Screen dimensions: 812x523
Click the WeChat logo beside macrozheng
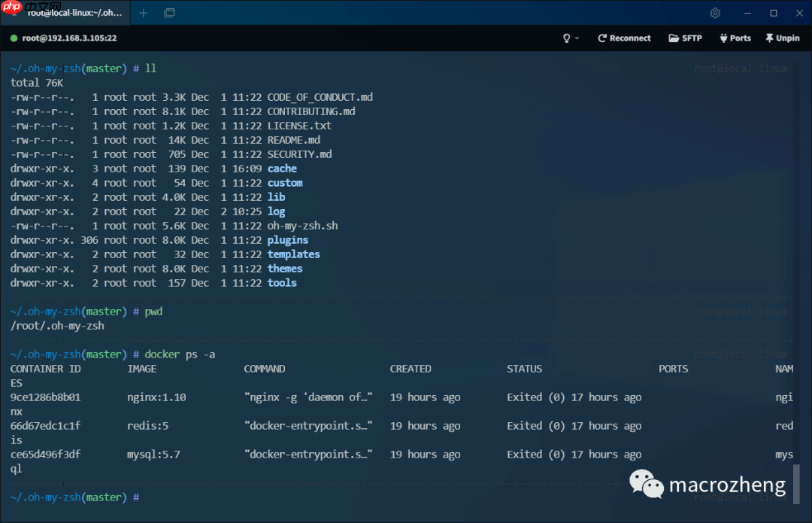(x=646, y=484)
